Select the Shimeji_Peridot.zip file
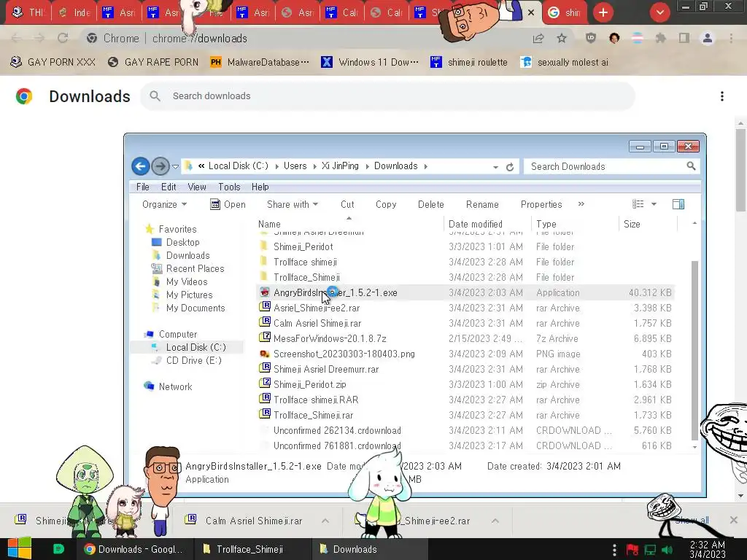 coord(309,384)
